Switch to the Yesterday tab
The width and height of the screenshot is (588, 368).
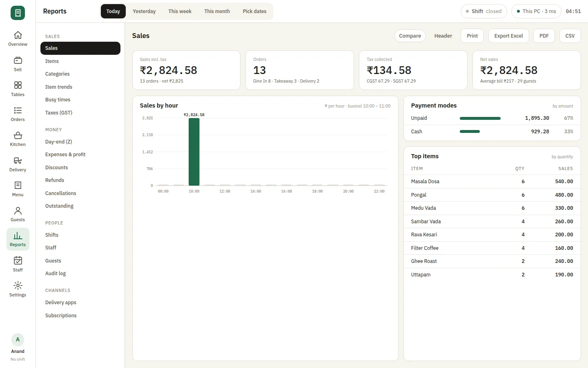click(144, 11)
